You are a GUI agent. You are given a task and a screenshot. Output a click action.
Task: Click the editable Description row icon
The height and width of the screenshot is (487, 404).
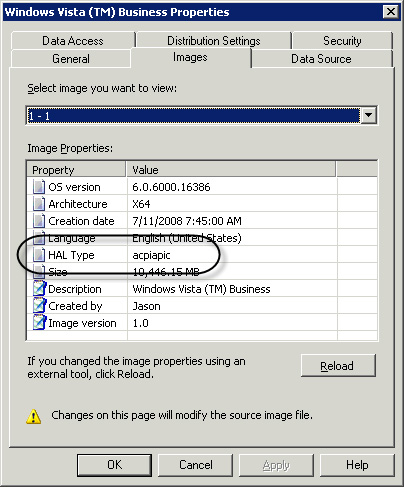coord(39,289)
